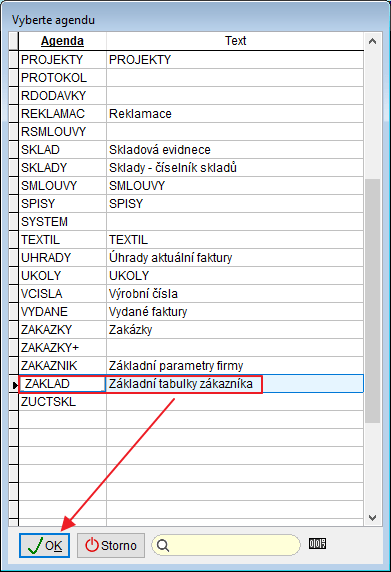Viewport: 391px width, 572px height.
Task: Click the scrollbar down arrow
Action: [372, 517]
